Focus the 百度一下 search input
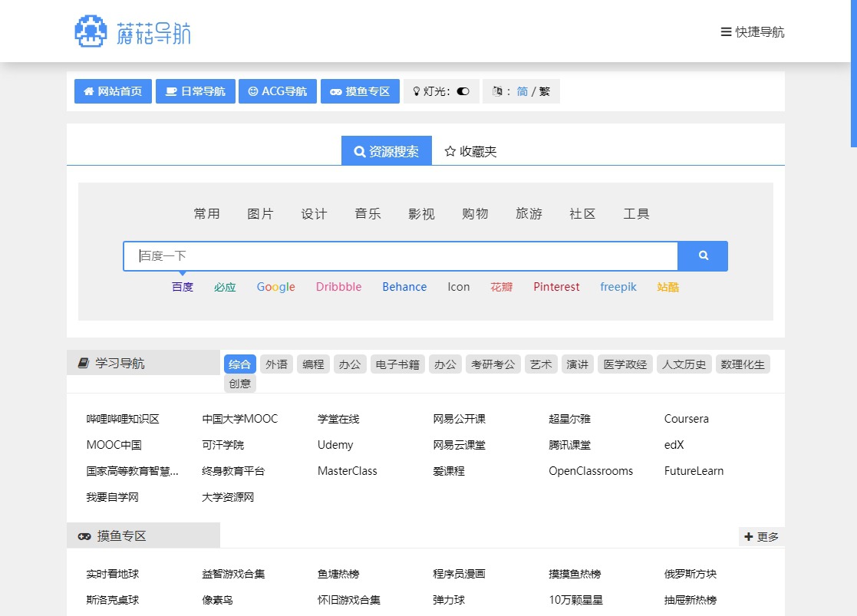Image resolution: width=857 pixels, height=616 pixels. 400,255
